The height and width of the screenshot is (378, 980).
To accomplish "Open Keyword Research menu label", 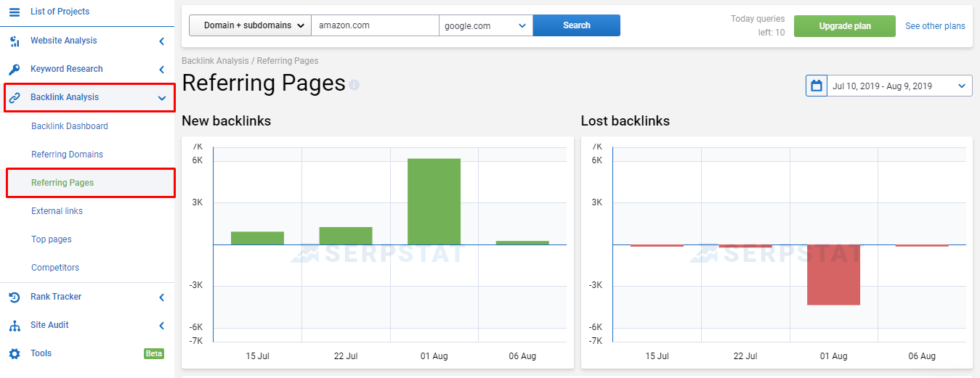I will pos(67,69).
